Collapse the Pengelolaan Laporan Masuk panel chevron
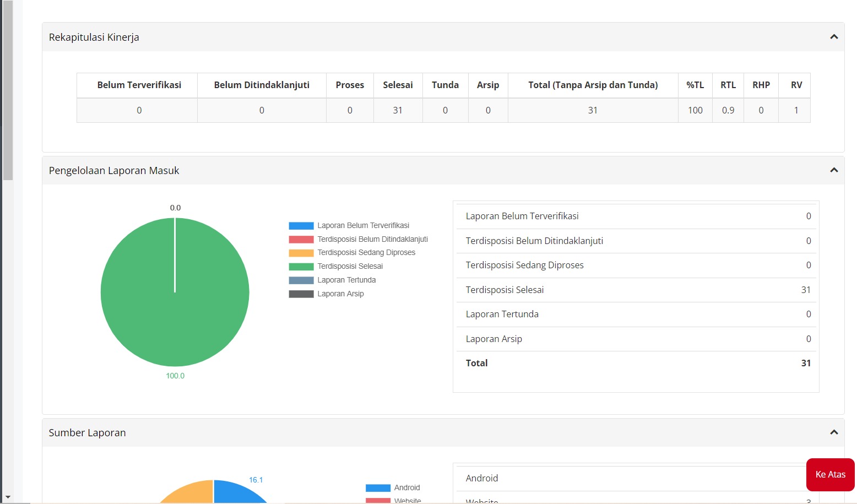Screen dimensions: 857x504 click(x=834, y=170)
